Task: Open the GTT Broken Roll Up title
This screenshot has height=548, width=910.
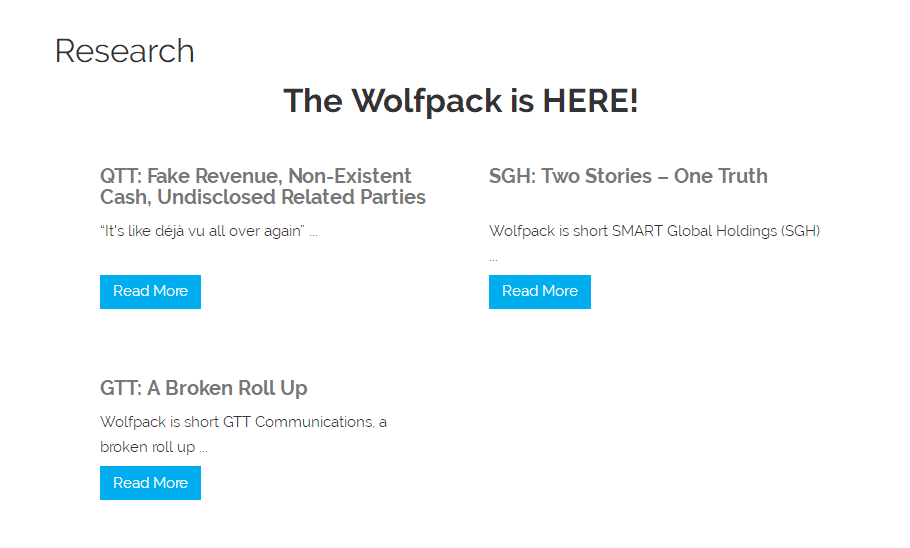Action: 203,388
